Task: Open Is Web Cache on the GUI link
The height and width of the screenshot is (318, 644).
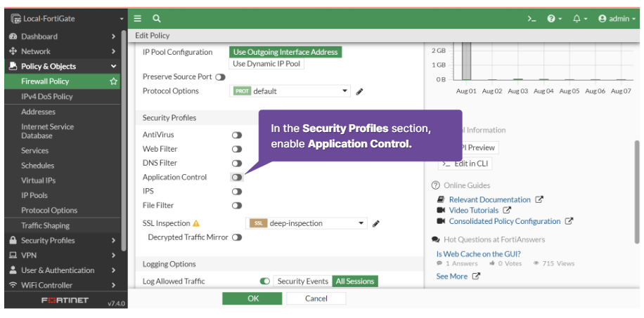Action: pyautogui.click(x=479, y=253)
